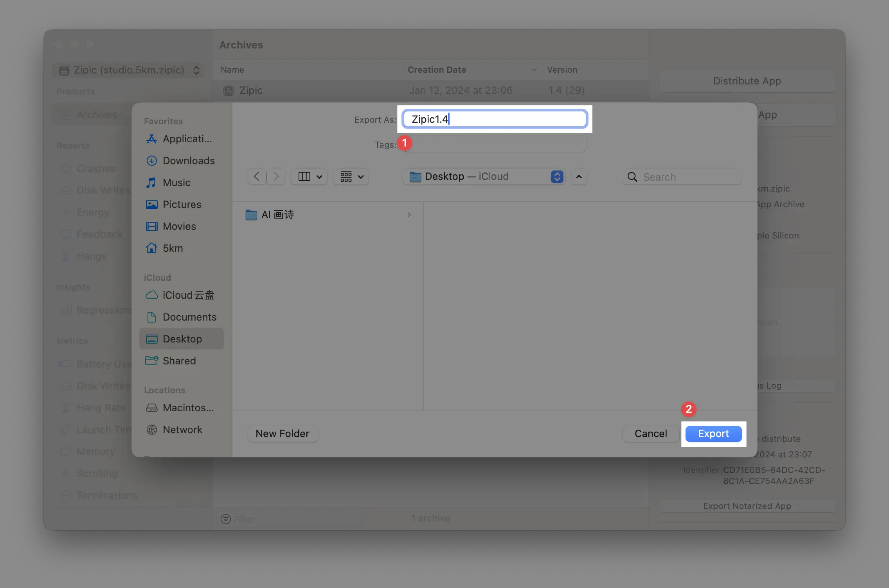Viewport: 889px width, 588px height.
Task: Select Archives in Organizer sidebar
Action: click(92, 115)
